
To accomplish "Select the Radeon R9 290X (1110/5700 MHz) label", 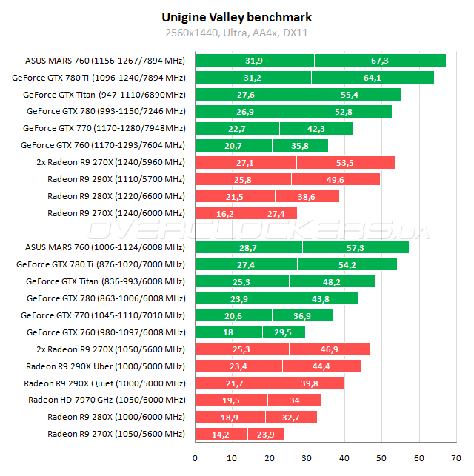I will click(x=116, y=179).
